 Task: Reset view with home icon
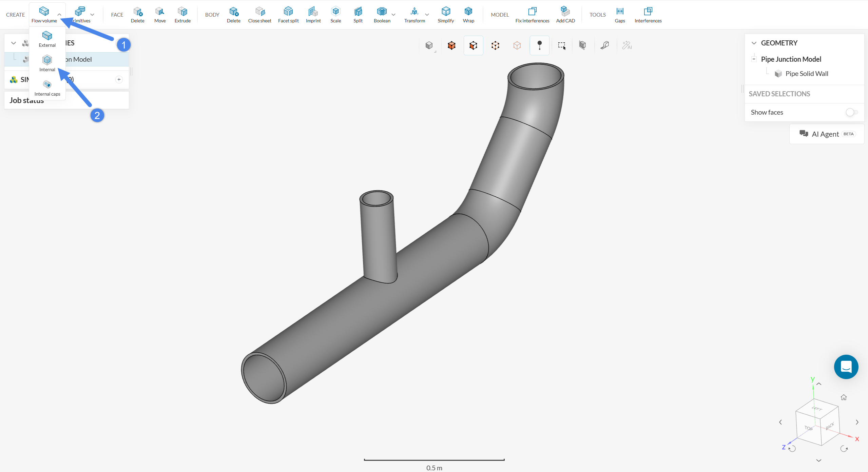tap(844, 397)
